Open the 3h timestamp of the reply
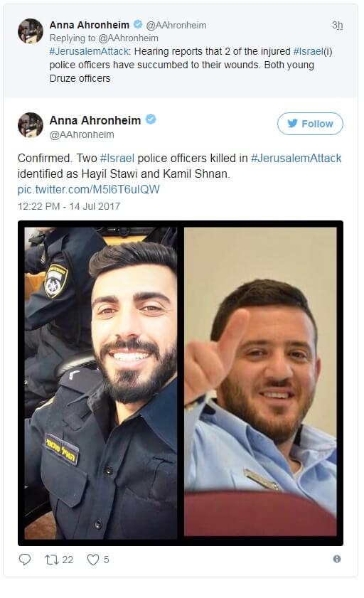Image resolution: width=364 pixels, height=598 pixels. (337, 25)
